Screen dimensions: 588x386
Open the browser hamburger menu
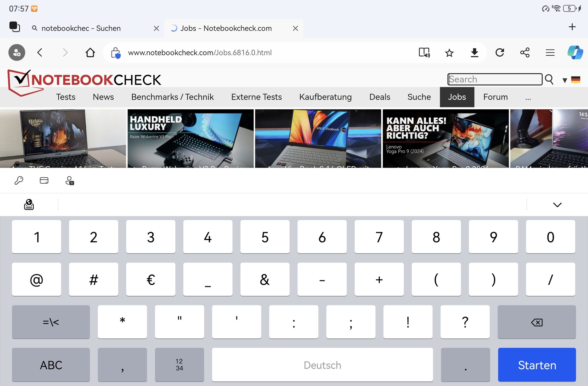point(550,52)
